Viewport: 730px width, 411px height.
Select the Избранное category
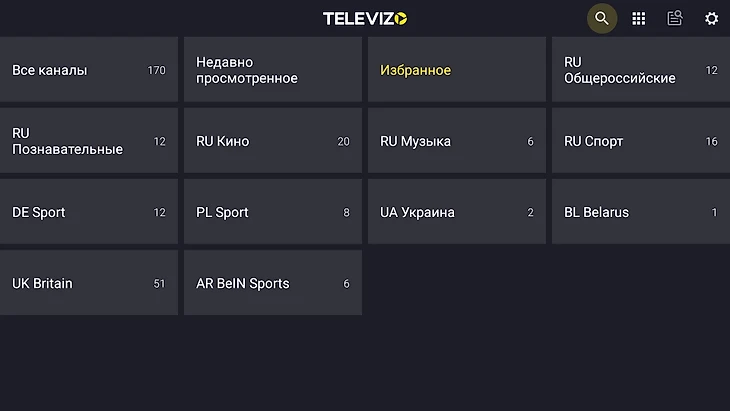coord(456,70)
